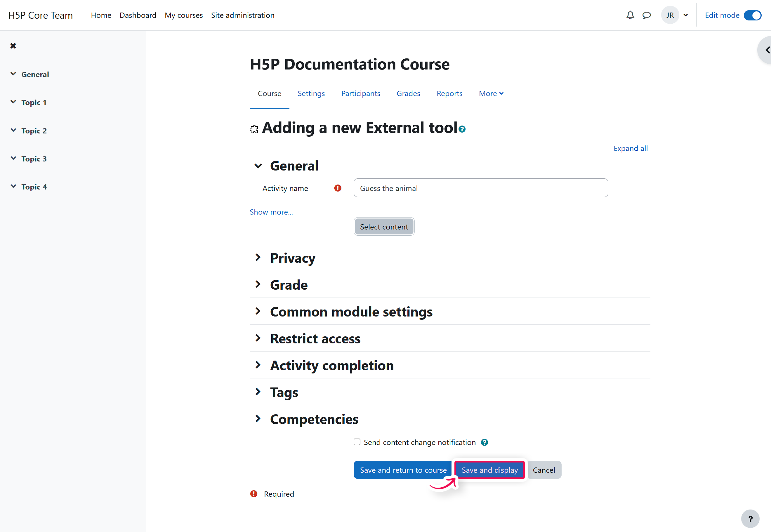Click the H5P Core Team site name
Screen dimensions: 771x532
pos(40,15)
